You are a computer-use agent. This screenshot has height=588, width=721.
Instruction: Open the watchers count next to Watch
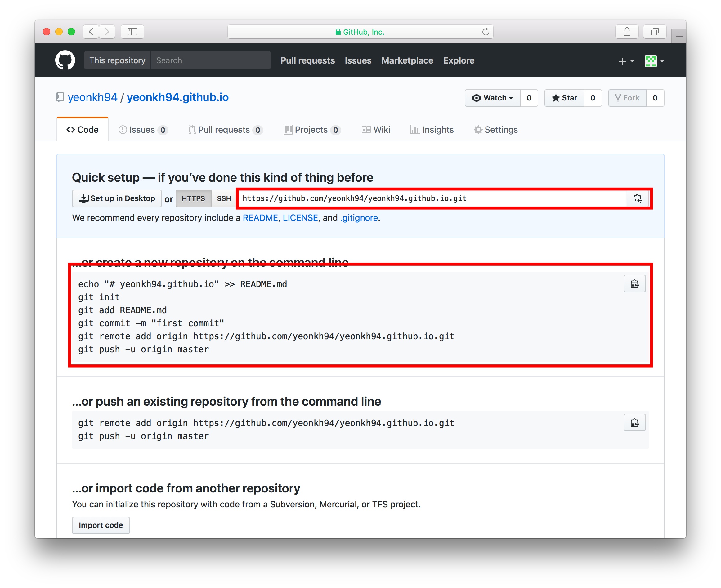(529, 98)
